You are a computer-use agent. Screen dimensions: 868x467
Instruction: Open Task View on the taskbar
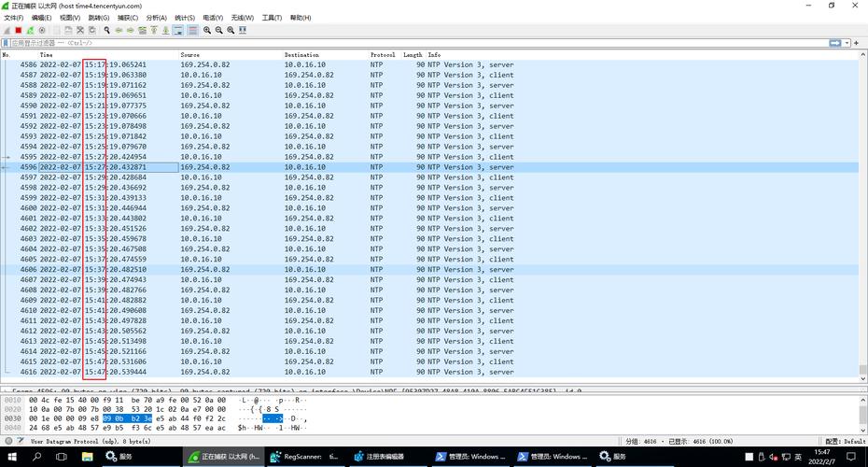tap(62, 457)
